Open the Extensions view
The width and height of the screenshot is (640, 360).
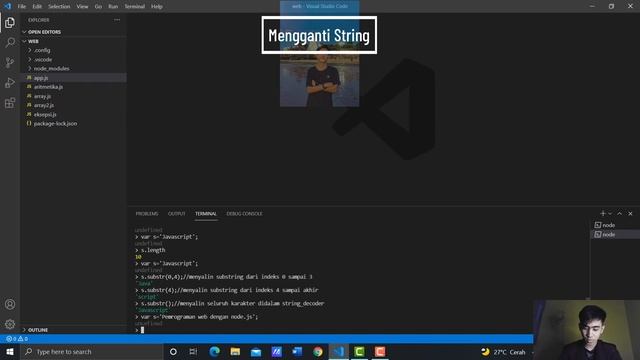tap(10, 102)
